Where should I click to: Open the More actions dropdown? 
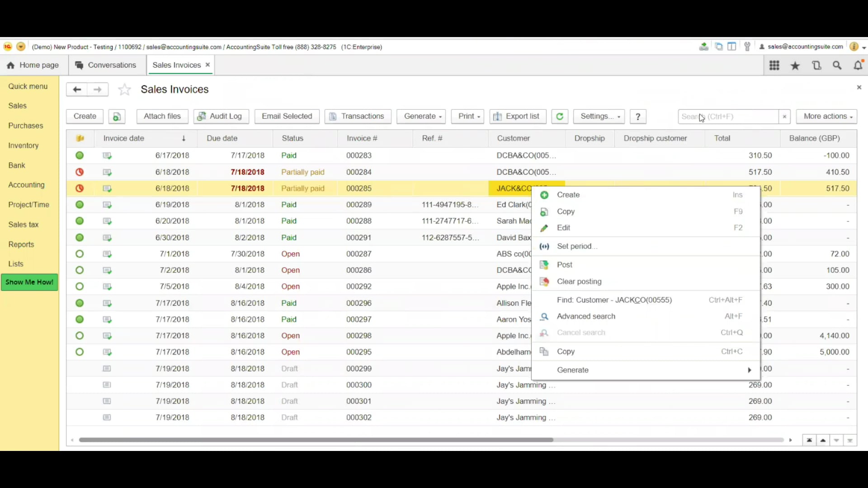point(826,116)
